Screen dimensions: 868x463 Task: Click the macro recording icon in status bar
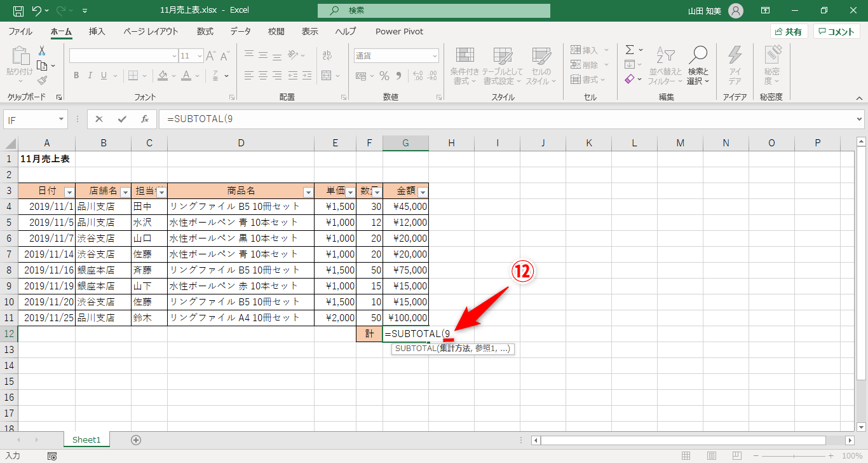52,456
